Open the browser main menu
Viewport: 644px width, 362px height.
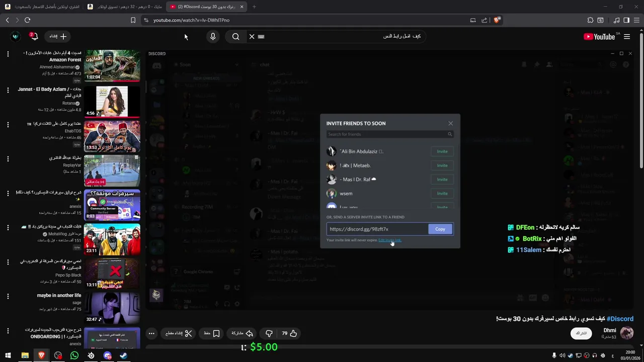point(636,20)
